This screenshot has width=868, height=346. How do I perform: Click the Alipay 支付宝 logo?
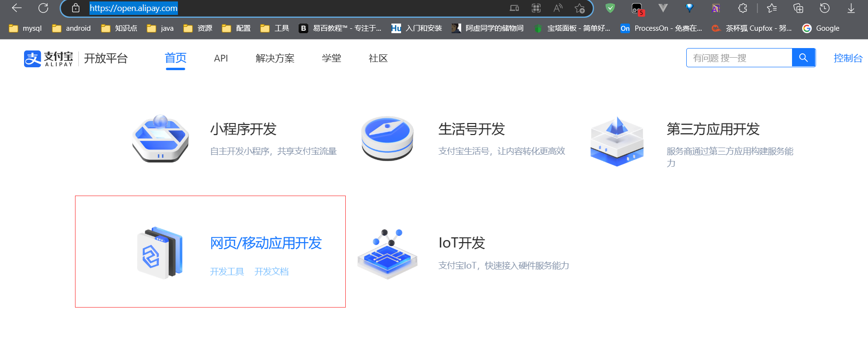tap(49, 59)
